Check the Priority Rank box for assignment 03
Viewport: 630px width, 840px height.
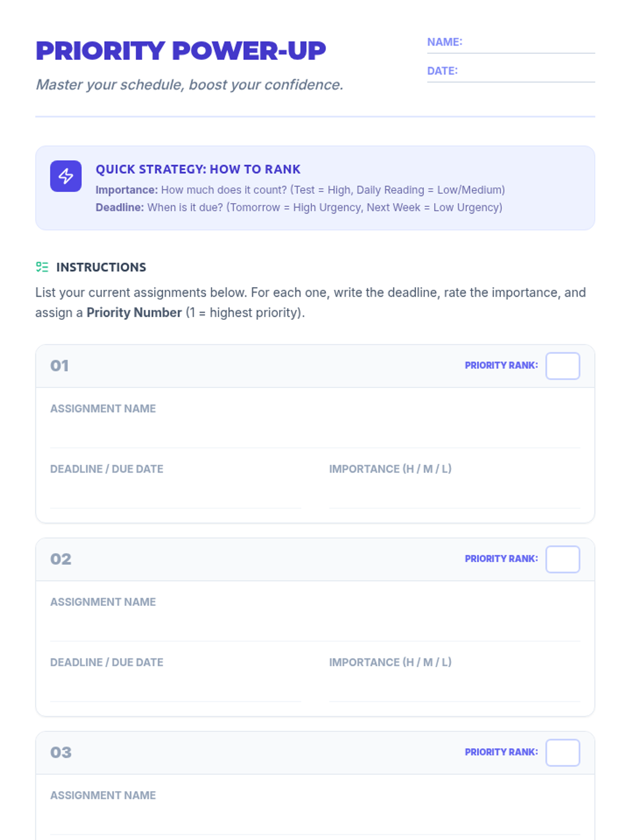(x=562, y=752)
